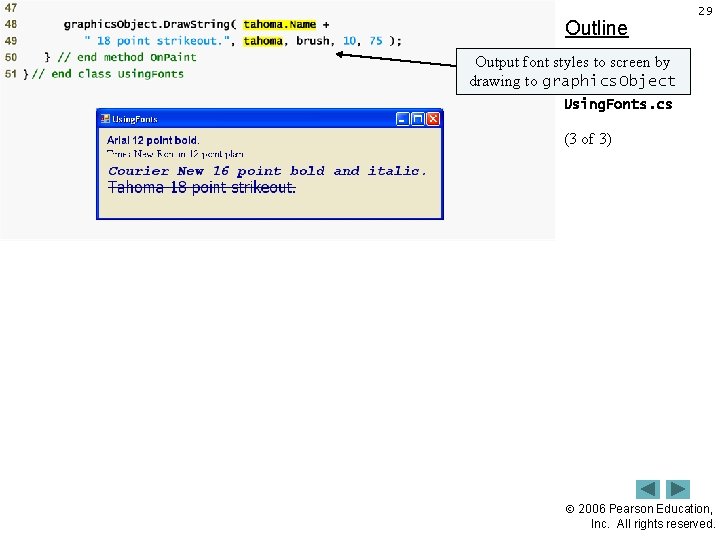The height and width of the screenshot is (540, 720).
Task: Click graphicsObject.DrawString code text
Action: click(x=150, y=24)
